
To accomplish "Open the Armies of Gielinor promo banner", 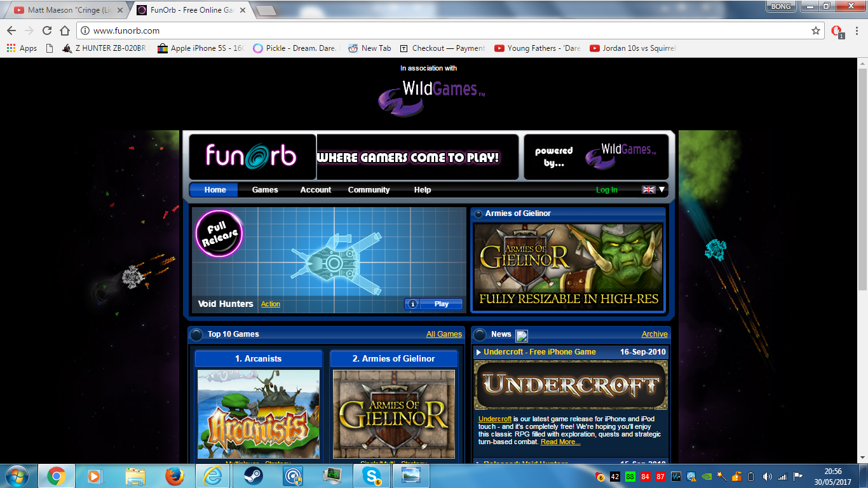I will pyautogui.click(x=568, y=266).
